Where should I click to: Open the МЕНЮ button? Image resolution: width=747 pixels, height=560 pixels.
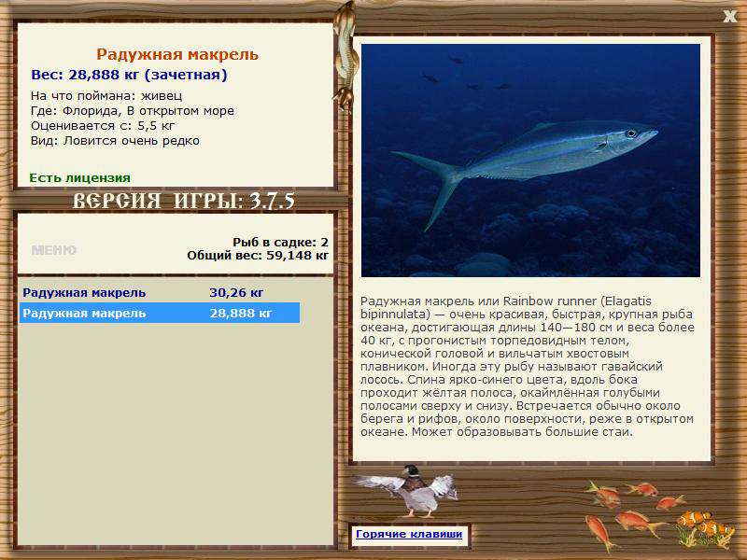[x=54, y=250]
